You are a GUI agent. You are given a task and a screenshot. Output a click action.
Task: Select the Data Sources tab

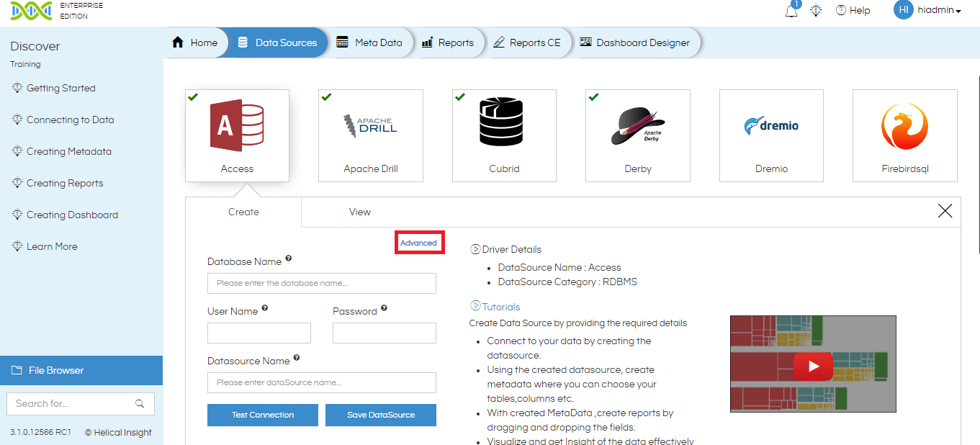pyautogui.click(x=278, y=42)
